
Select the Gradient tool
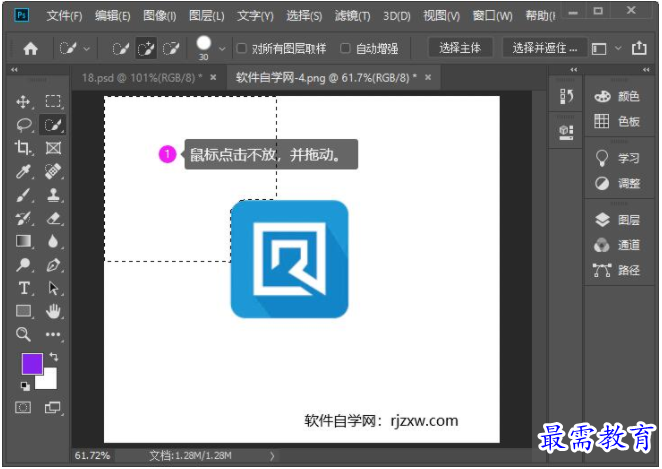click(23, 241)
